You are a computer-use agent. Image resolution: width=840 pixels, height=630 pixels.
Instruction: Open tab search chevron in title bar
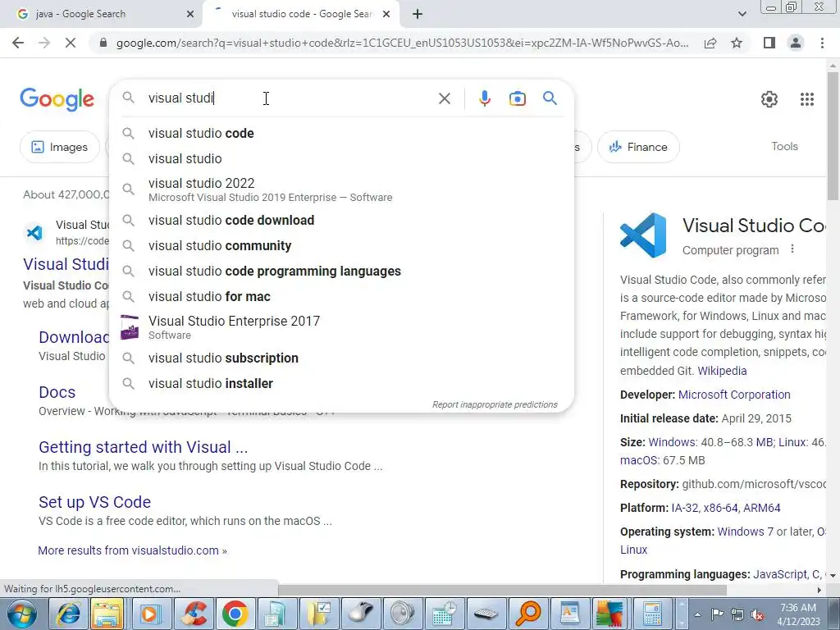tap(742, 15)
